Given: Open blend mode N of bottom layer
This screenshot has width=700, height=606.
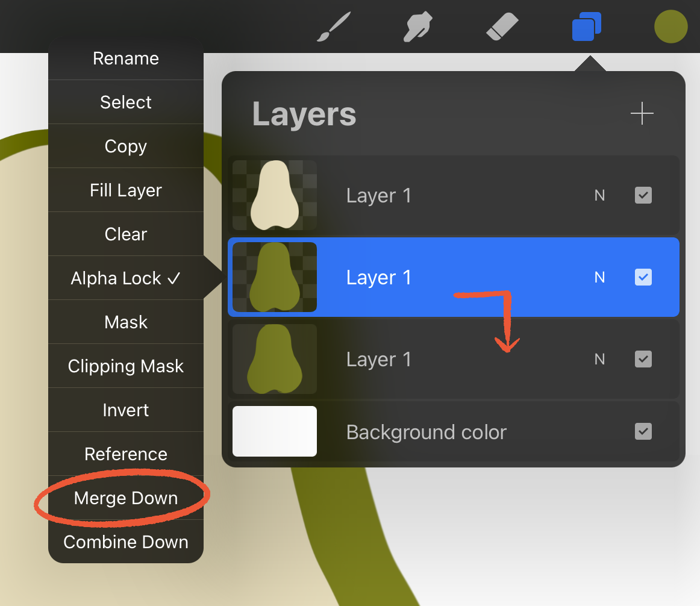Looking at the screenshot, I should [599, 359].
